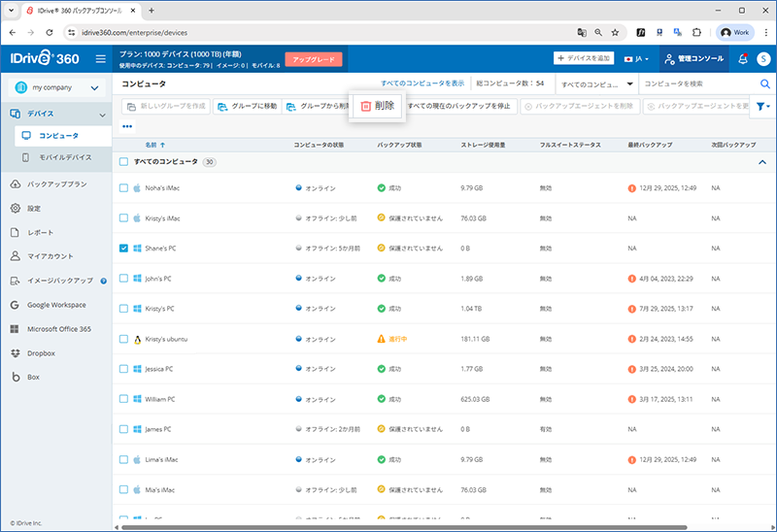Viewport: 777px width, 532px height.
Task: Click the Delete popup button
Action: point(376,105)
